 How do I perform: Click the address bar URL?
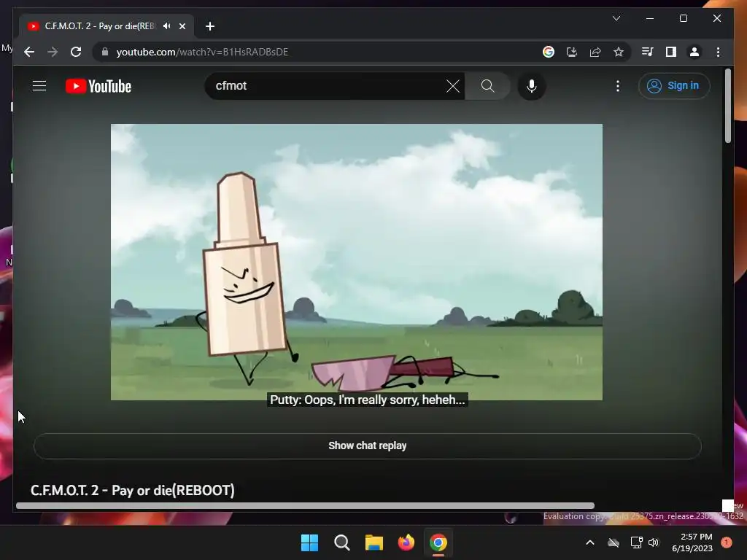click(202, 52)
